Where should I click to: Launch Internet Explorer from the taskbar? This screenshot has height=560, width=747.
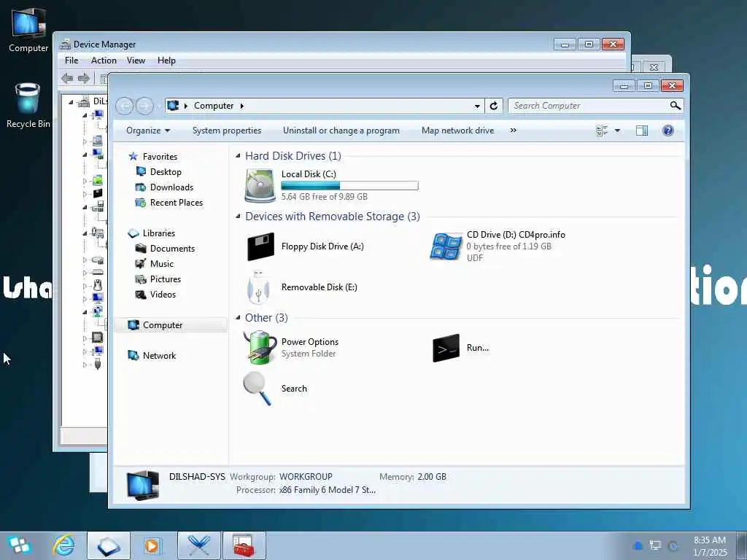pos(64,545)
